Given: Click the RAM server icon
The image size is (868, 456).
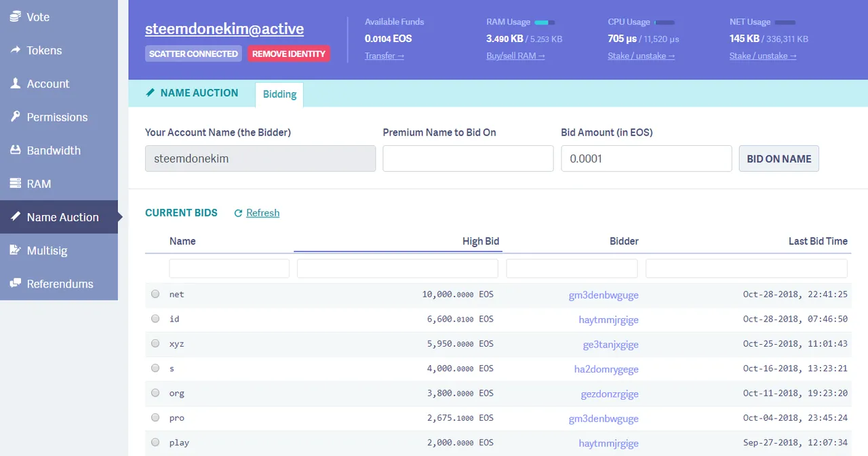Looking at the screenshot, I should click(15, 183).
